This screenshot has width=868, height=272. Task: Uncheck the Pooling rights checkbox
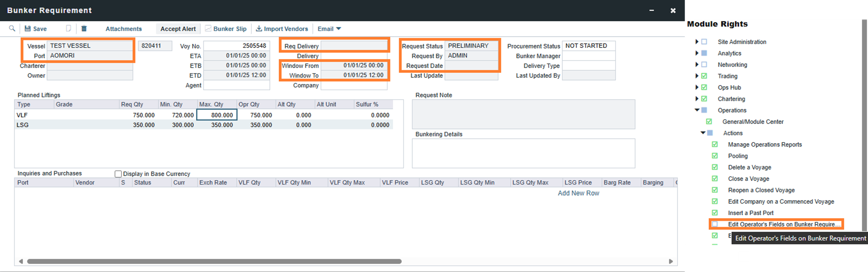715,156
